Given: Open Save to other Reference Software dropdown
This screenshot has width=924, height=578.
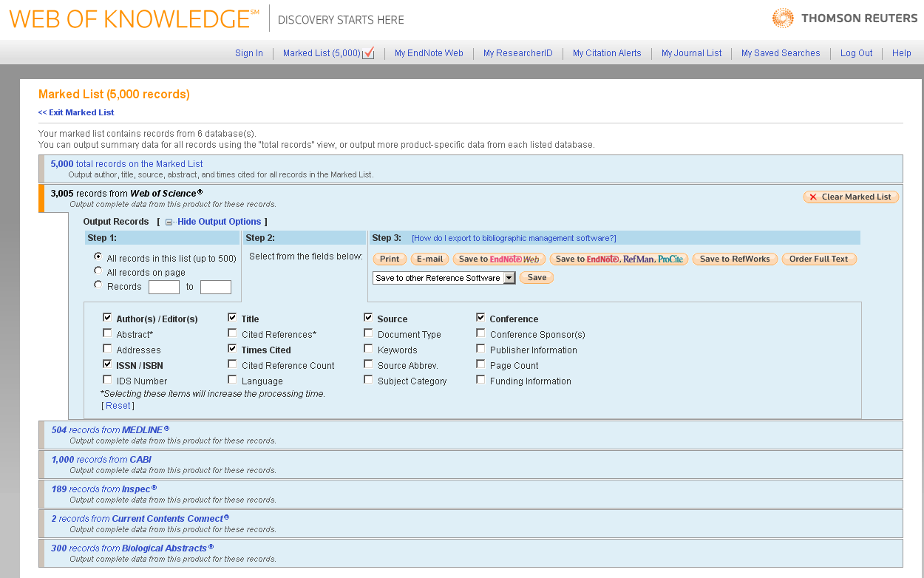Looking at the screenshot, I should click(x=444, y=278).
